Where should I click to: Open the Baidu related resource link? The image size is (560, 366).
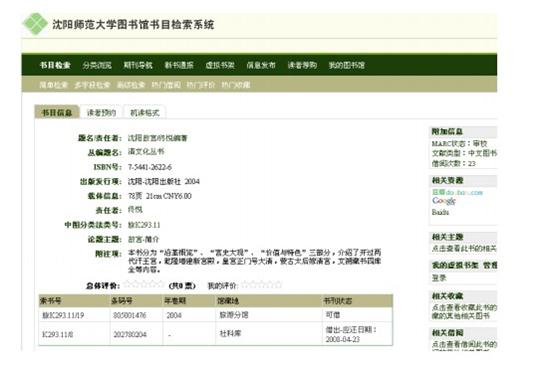(440, 212)
